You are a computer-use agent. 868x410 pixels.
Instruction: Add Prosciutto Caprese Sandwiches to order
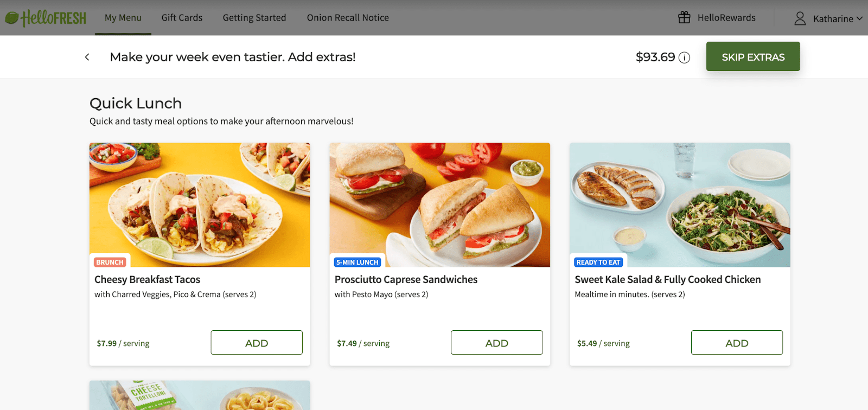click(497, 343)
